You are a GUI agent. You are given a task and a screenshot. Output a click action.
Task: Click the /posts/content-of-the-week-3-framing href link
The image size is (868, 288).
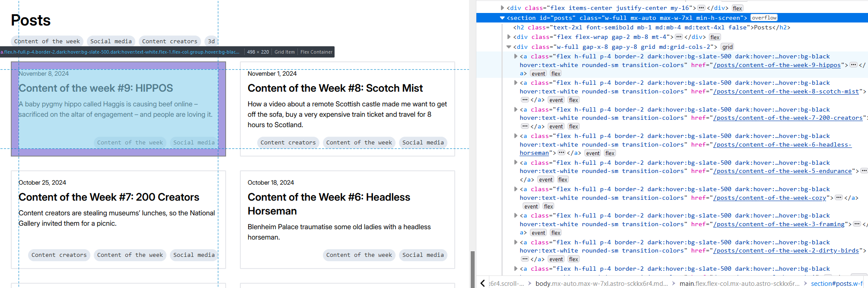tap(779, 224)
